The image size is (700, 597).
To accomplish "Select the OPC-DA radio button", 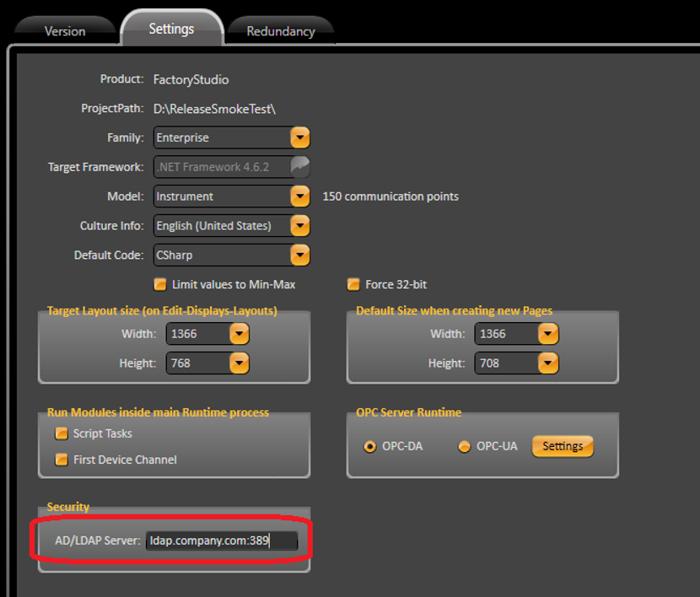I will tap(369, 446).
